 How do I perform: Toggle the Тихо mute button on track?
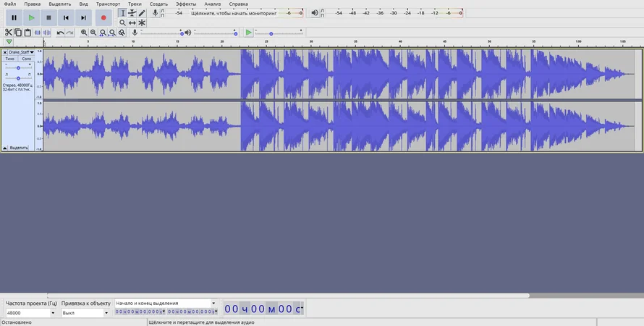(x=10, y=59)
